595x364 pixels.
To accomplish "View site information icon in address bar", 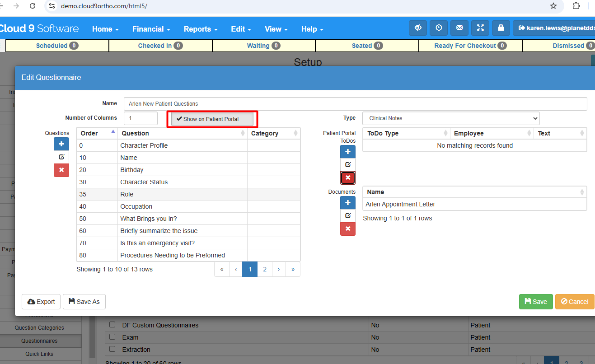I will [x=52, y=6].
